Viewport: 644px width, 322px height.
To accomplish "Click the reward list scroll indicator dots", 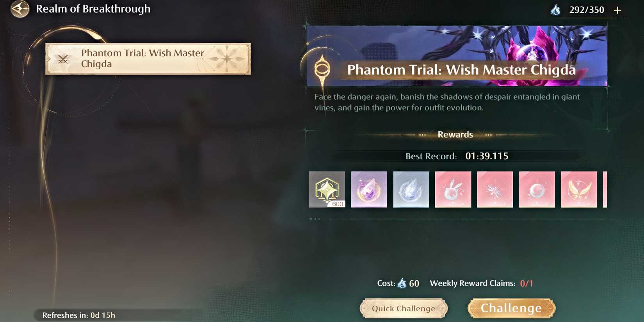I will point(315,219).
